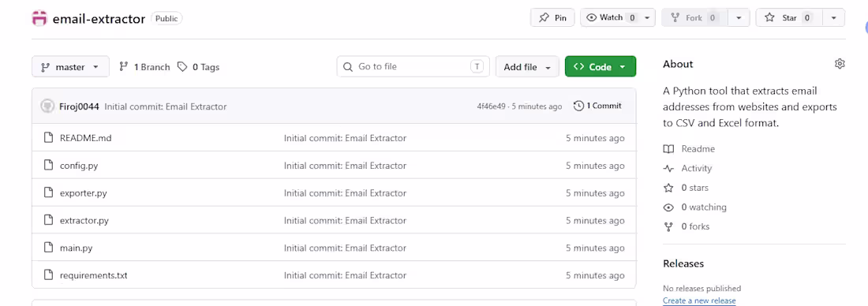Image resolution: width=868 pixels, height=306 pixels.
Task: Open commit message in the latest commit header
Action: (166, 106)
